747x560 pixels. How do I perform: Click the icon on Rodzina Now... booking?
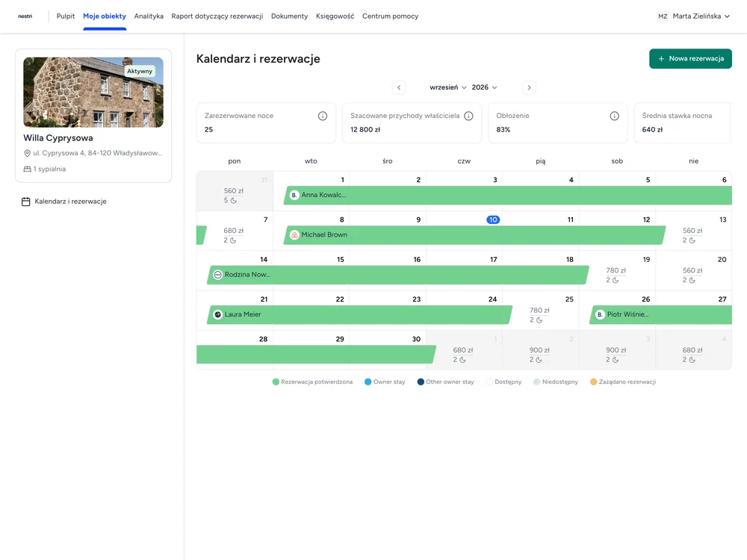point(217,275)
